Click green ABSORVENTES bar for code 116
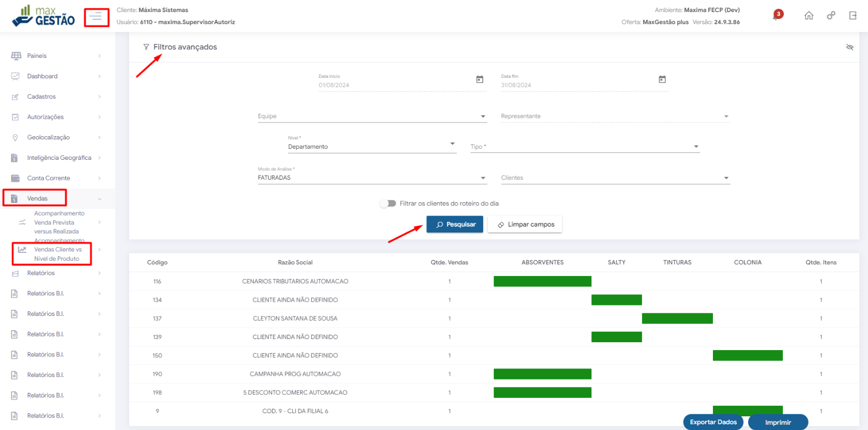The height and width of the screenshot is (430, 868). [542, 281]
